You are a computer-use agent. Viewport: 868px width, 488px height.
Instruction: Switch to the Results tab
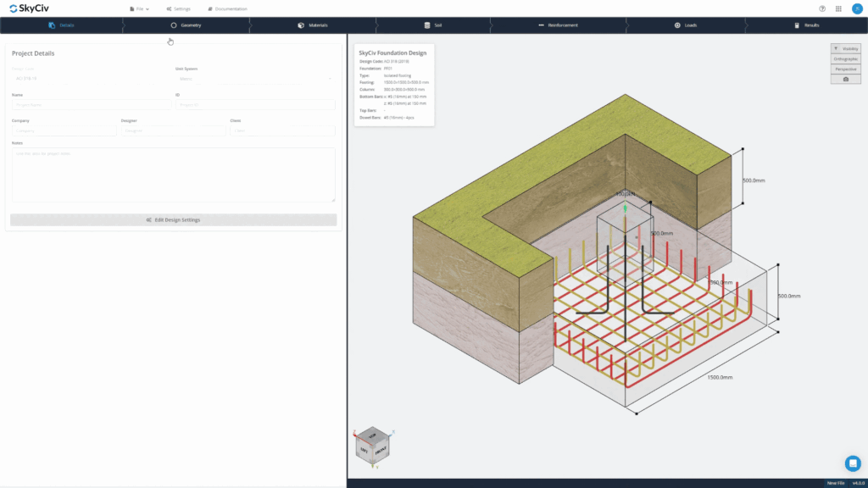(x=807, y=25)
